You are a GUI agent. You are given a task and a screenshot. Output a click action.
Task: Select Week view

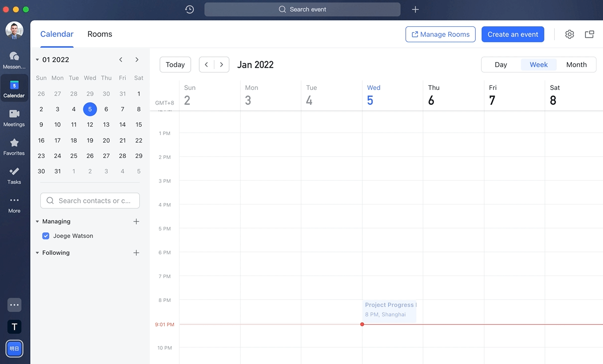[539, 65]
